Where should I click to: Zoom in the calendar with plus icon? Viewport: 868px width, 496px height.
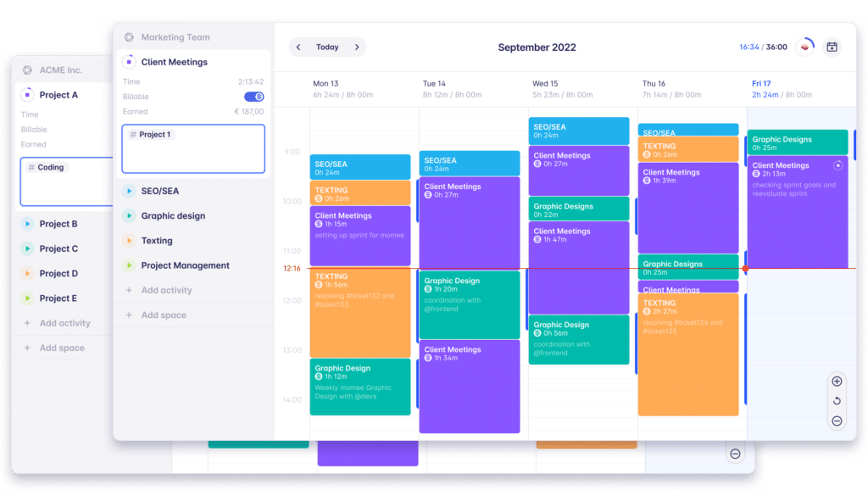click(837, 382)
